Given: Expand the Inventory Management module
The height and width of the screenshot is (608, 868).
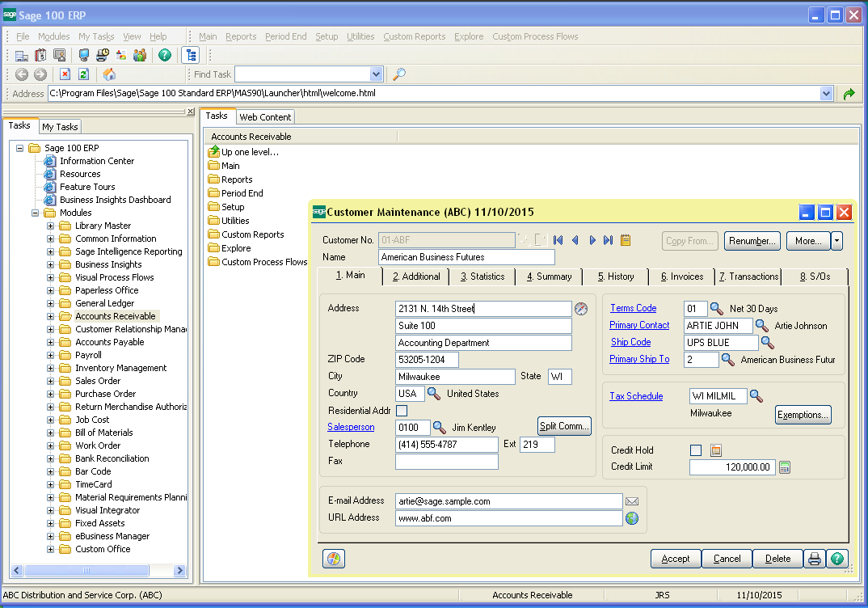Looking at the screenshot, I should coord(50,368).
